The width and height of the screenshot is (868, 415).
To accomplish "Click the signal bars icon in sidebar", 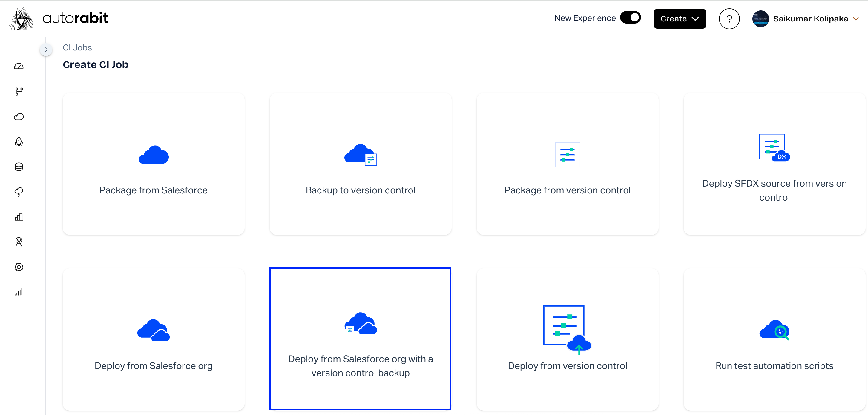I will pos(19,292).
